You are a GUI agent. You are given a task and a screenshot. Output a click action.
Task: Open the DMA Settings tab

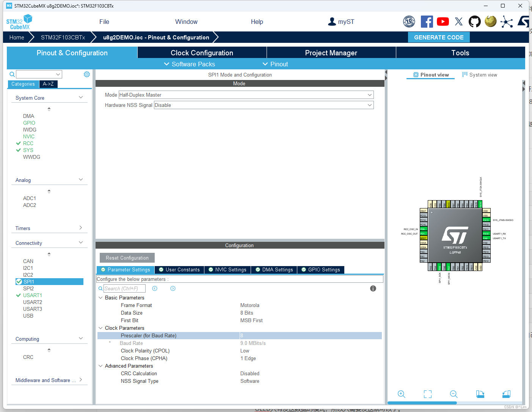click(x=274, y=269)
